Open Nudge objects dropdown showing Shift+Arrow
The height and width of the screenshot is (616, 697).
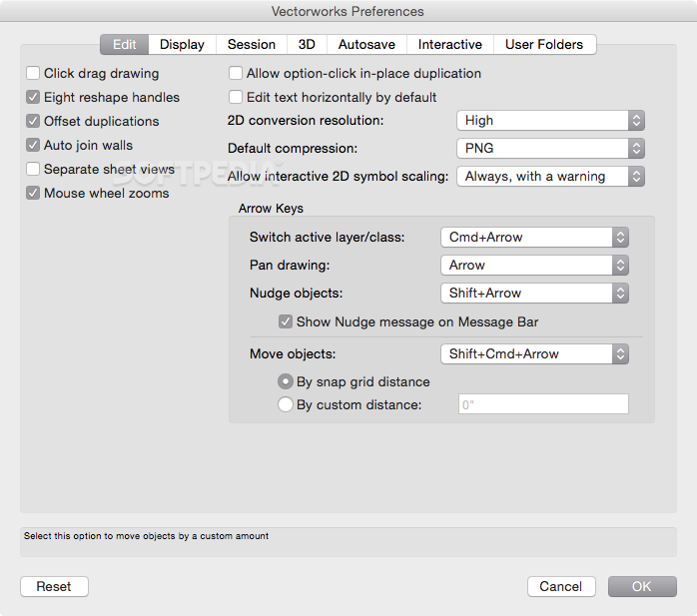coord(534,293)
